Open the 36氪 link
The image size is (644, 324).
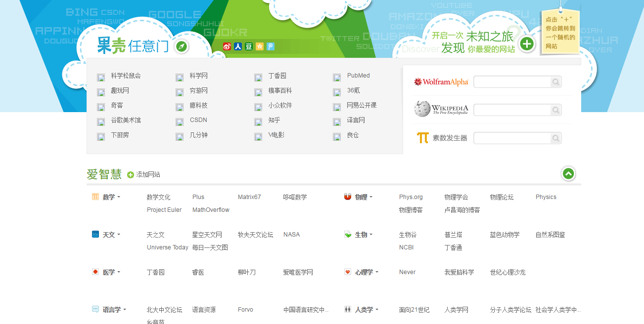tap(354, 90)
